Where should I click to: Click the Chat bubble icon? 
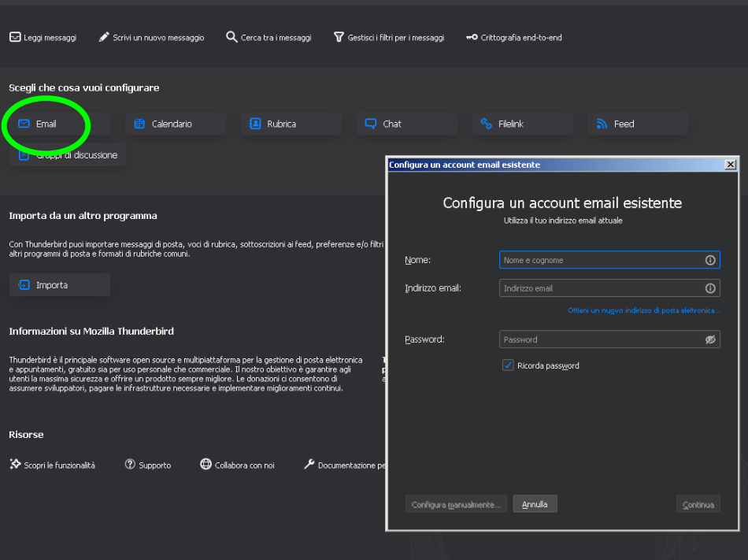[x=371, y=124]
